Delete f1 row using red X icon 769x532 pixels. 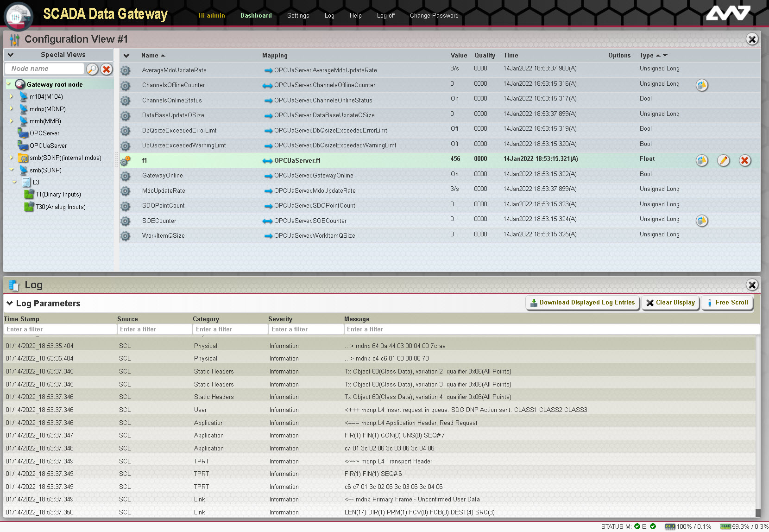point(744,160)
